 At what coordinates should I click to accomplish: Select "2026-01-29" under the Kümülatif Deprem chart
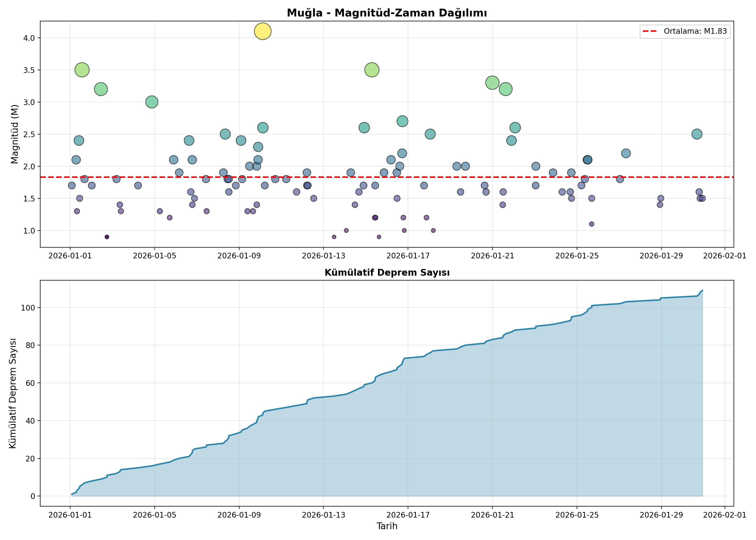tap(661, 515)
